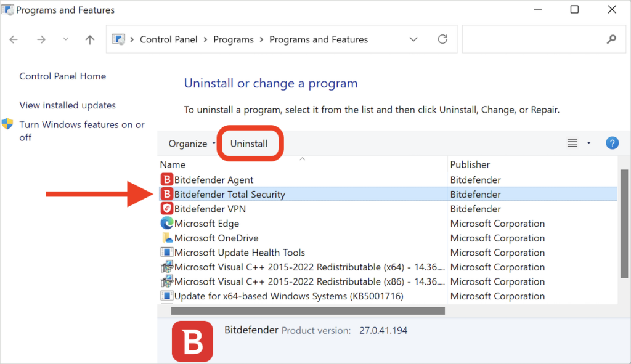This screenshot has height=364, width=631.
Task: Open View installed updates
Action: point(67,105)
